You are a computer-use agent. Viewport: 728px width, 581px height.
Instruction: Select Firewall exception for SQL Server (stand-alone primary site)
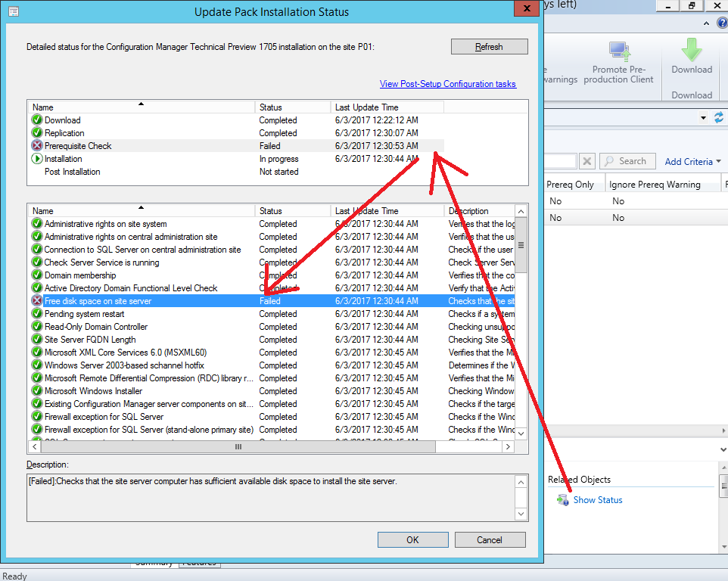pos(271,429)
